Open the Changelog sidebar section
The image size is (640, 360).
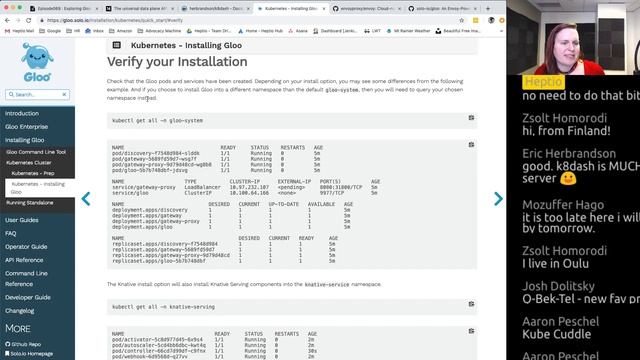click(x=20, y=311)
